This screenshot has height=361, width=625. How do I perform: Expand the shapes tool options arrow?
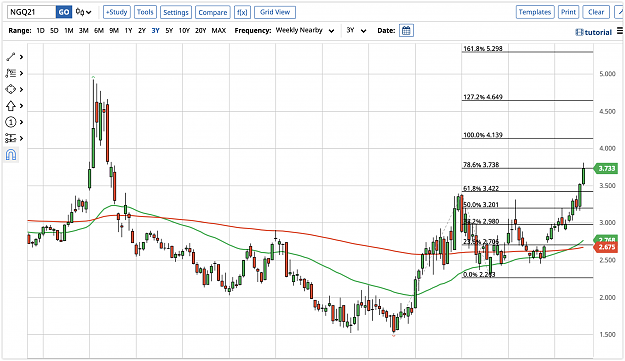click(21, 89)
